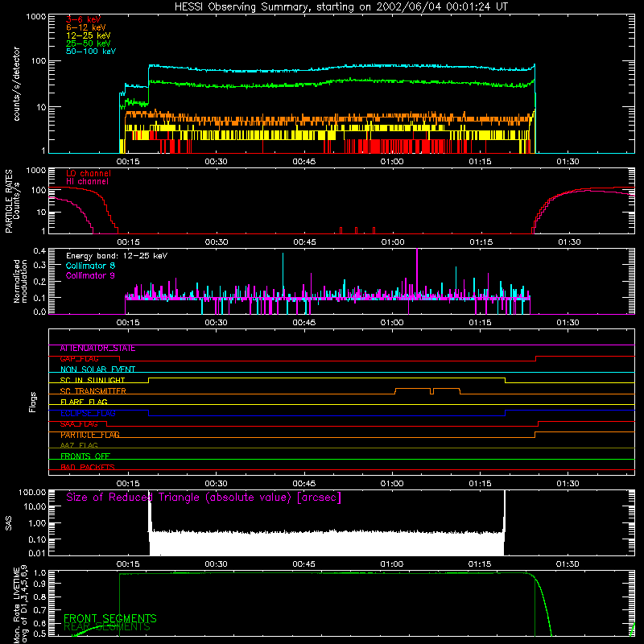The height and width of the screenshot is (644, 644).
Task: Click the HI channel legend label
Action: click(87, 181)
